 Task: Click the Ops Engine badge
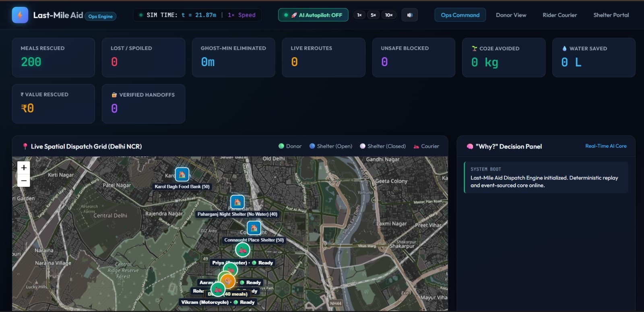(101, 17)
